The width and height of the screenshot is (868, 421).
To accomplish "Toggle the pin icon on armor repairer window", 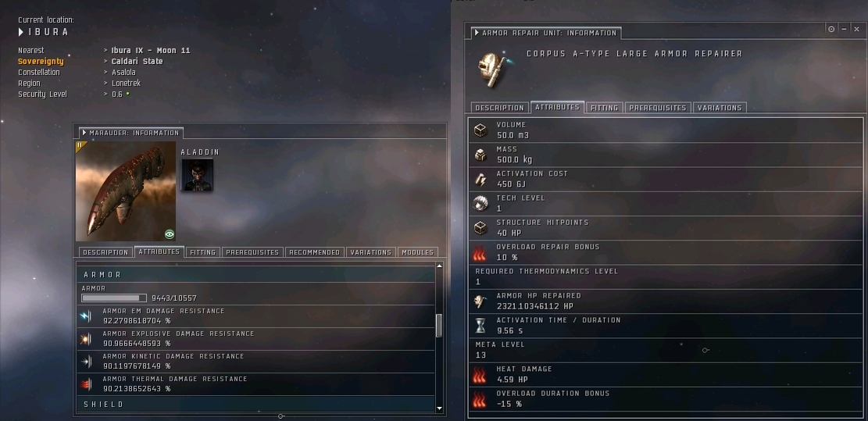I will click(x=831, y=30).
